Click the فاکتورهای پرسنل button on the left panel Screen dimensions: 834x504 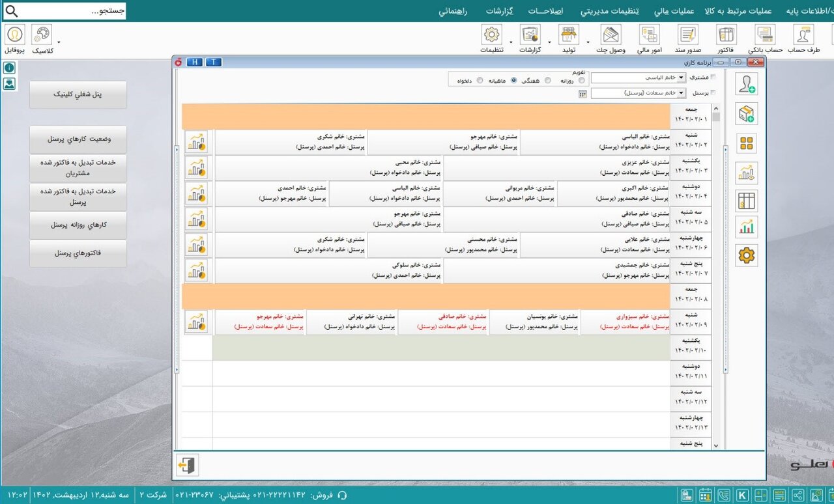pyautogui.click(x=78, y=253)
